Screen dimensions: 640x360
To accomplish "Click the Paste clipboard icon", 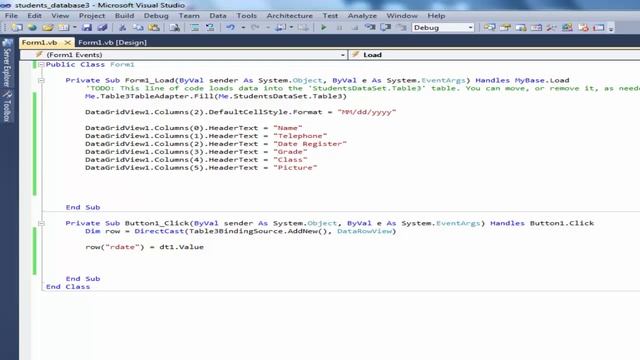I will [x=154, y=27].
